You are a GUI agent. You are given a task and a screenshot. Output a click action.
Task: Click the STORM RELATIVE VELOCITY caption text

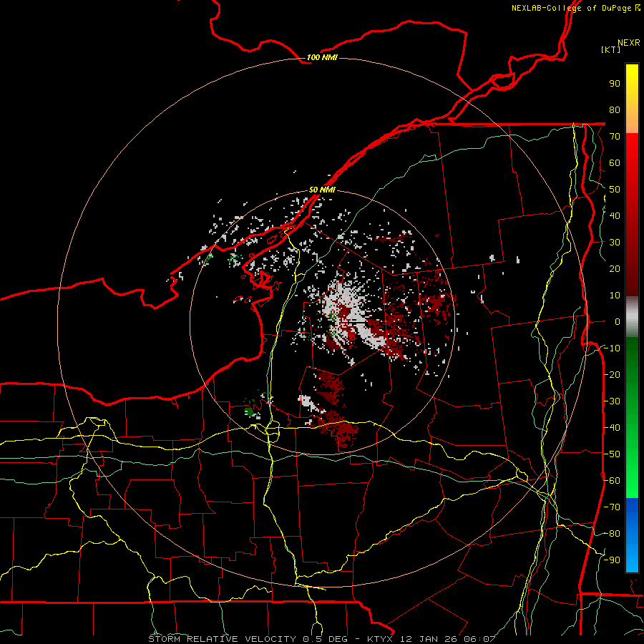pyautogui.click(x=222, y=639)
